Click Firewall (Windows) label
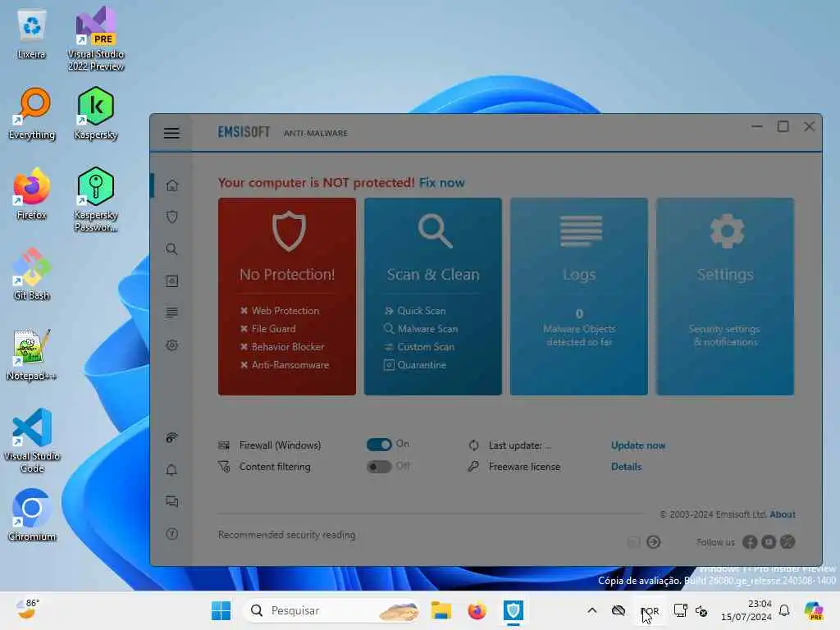840x630 pixels. (x=280, y=445)
